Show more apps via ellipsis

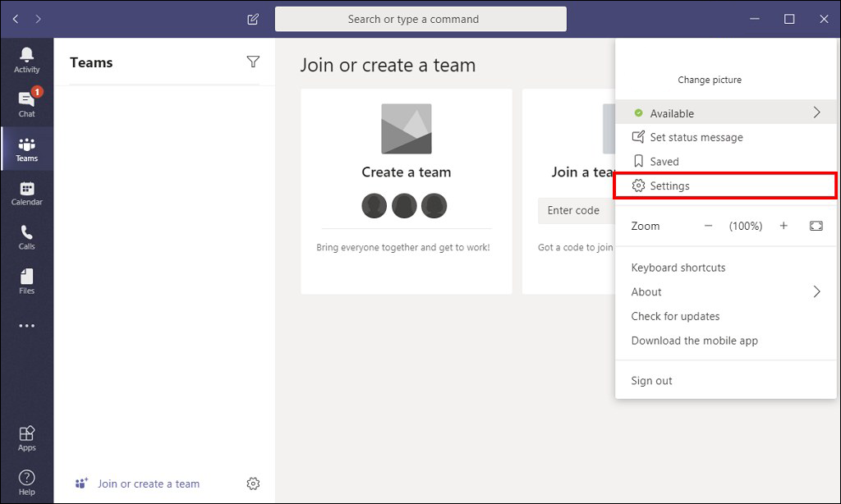tap(27, 325)
